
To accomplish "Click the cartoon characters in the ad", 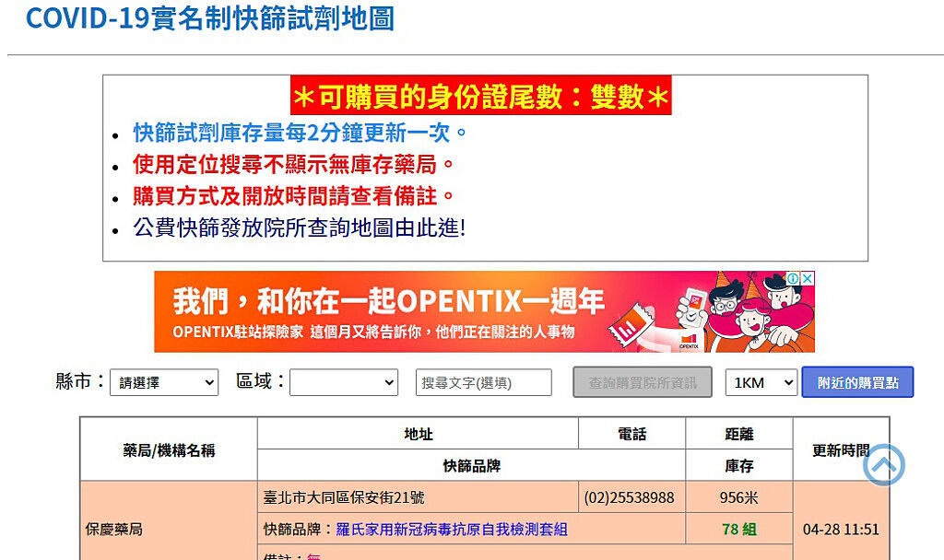I will point(749,311).
